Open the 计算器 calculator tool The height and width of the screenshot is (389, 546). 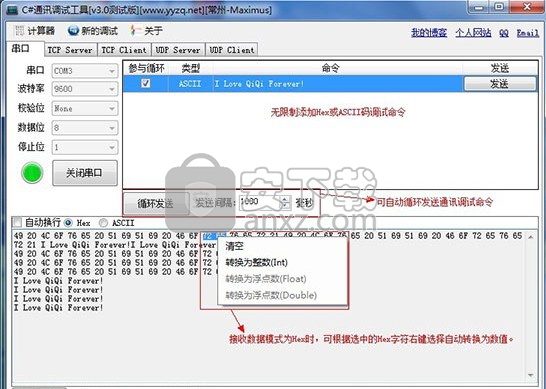tap(34, 31)
